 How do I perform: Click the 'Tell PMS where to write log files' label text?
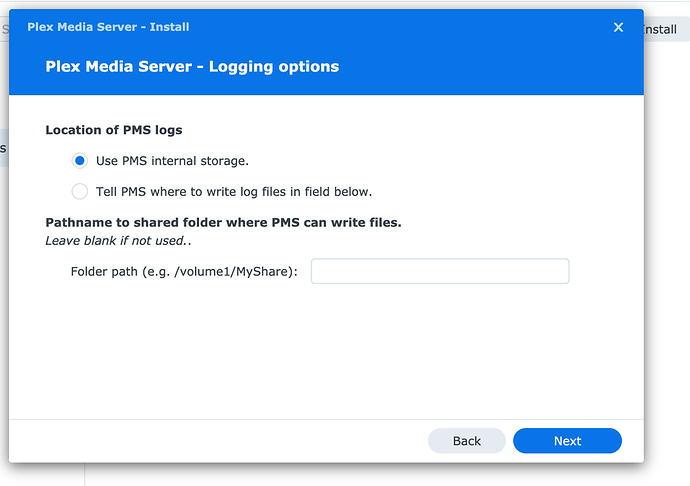(234, 191)
